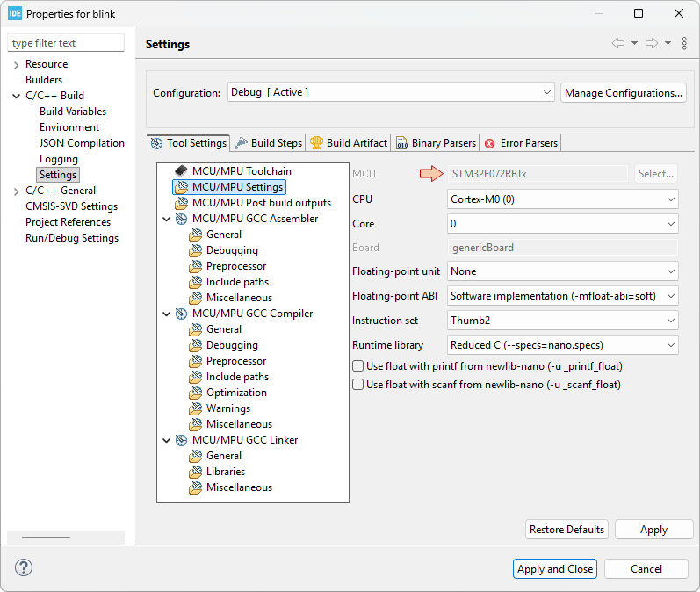Open the help question mark icon
The width and height of the screenshot is (700, 592).
(x=23, y=568)
